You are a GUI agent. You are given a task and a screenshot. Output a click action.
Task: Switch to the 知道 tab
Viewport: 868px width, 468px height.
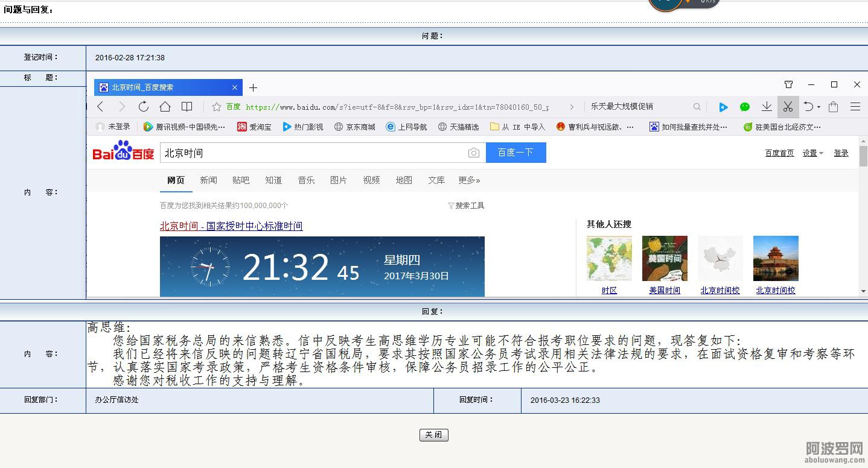click(x=273, y=180)
